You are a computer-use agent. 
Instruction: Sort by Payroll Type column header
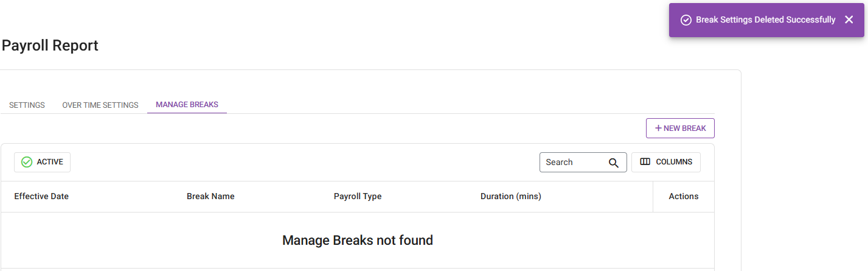[358, 196]
